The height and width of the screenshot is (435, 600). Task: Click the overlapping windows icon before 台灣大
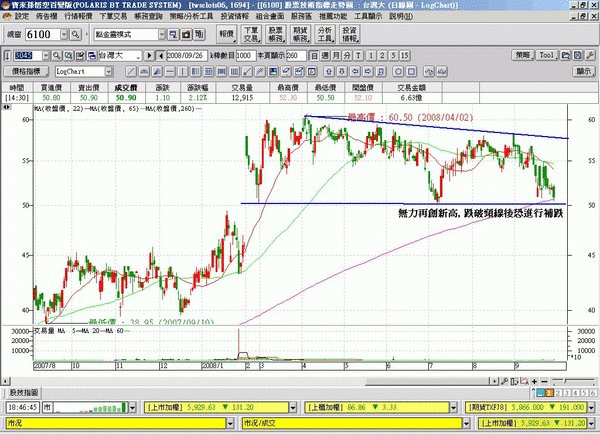pos(92,55)
